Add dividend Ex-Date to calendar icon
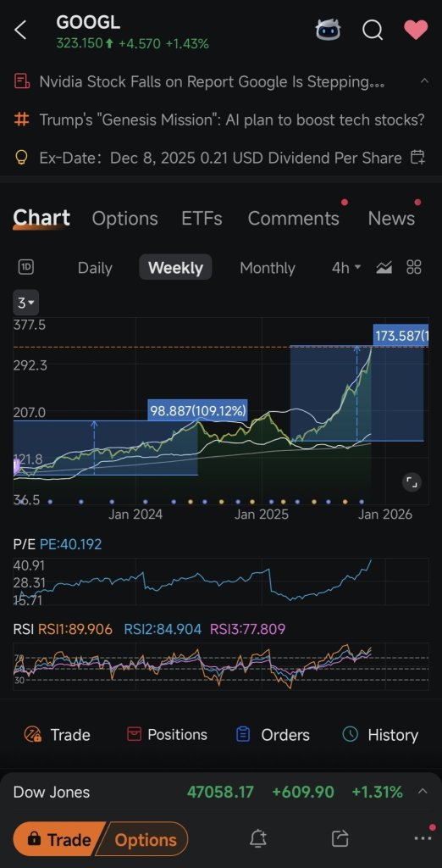The image size is (442, 868). [x=417, y=158]
